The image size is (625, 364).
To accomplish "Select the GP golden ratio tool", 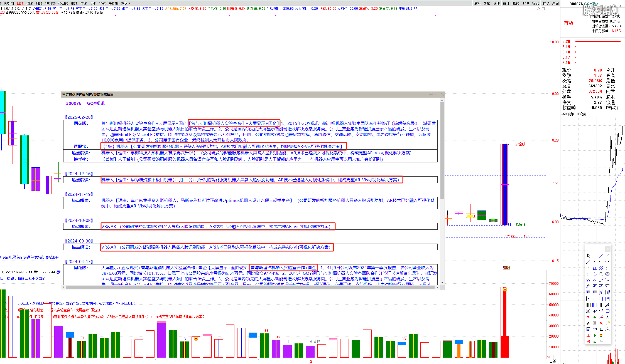I will (595, 286).
